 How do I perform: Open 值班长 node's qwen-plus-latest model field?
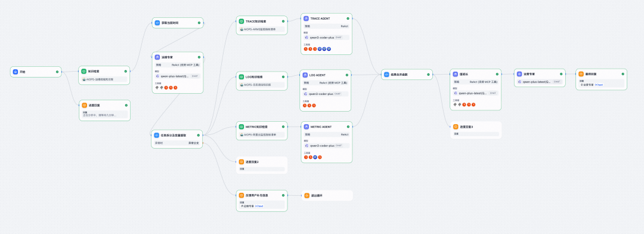click(476, 93)
